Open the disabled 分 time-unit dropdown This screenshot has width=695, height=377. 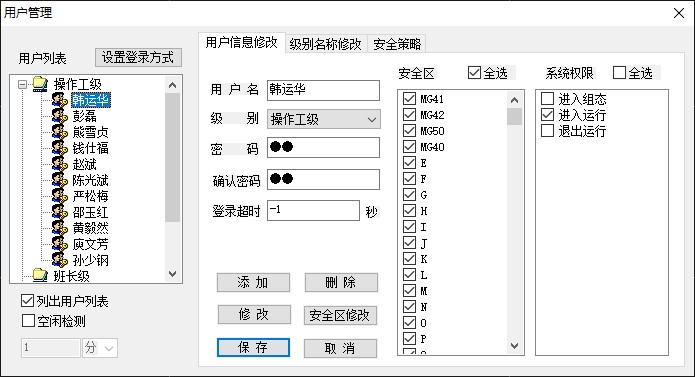click(x=100, y=348)
